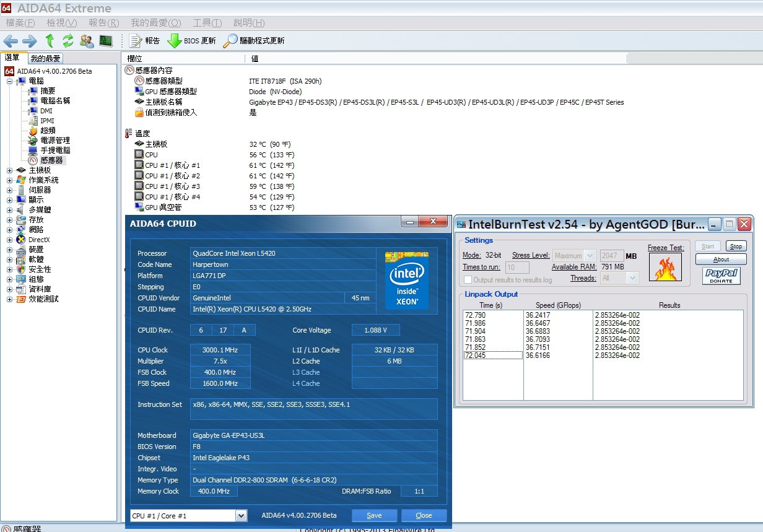Viewport: 763px width, 532px height.
Task: Open the 檢視(V) menu
Action: coord(61,23)
